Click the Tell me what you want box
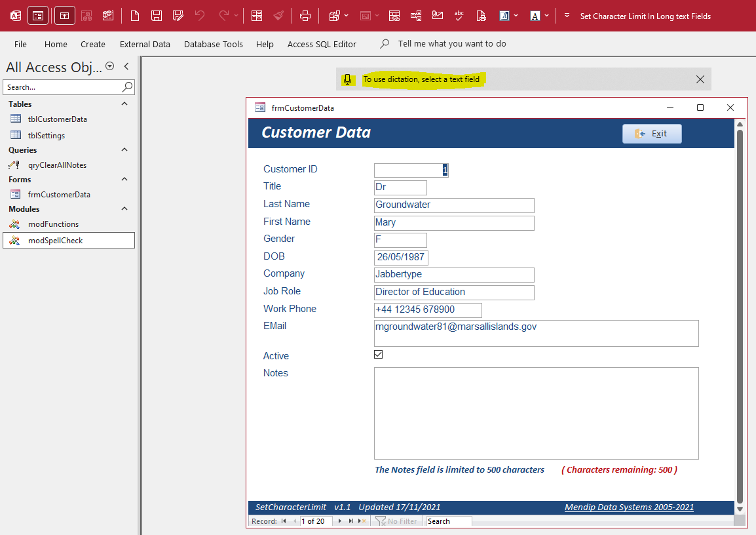This screenshot has height=535, width=756. tap(452, 44)
